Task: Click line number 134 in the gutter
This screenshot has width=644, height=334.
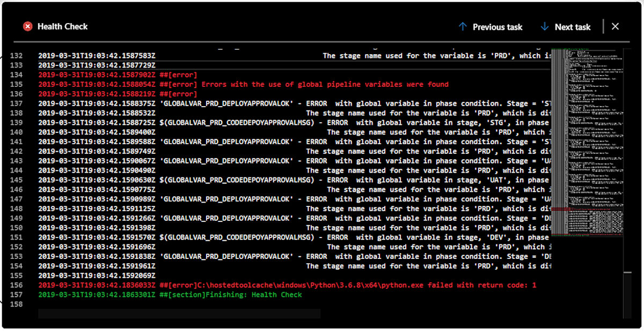Action: [17, 75]
